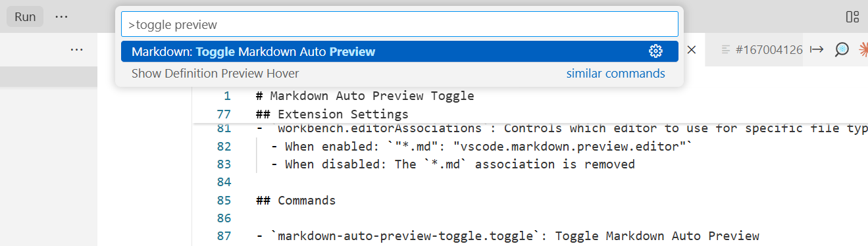Close the active editor tab with the X
The width and height of the screenshot is (868, 246).
pyautogui.click(x=692, y=49)
